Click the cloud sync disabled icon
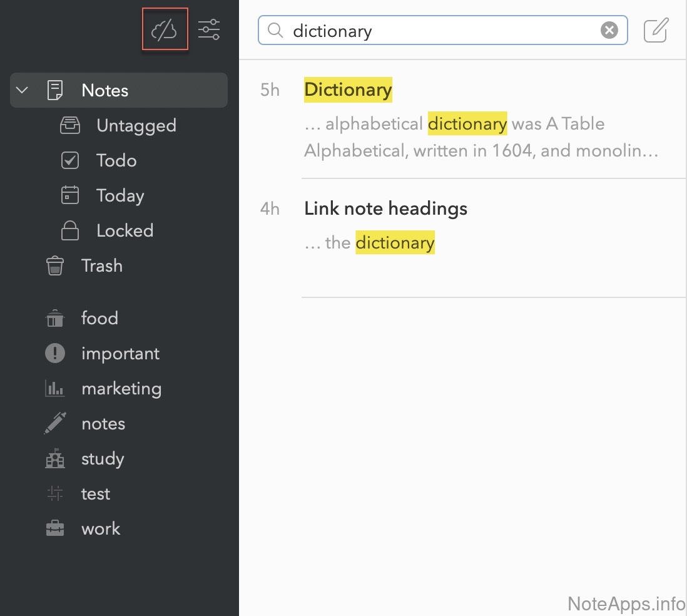This screenshot has width=687, height=616. pos(165,29)
